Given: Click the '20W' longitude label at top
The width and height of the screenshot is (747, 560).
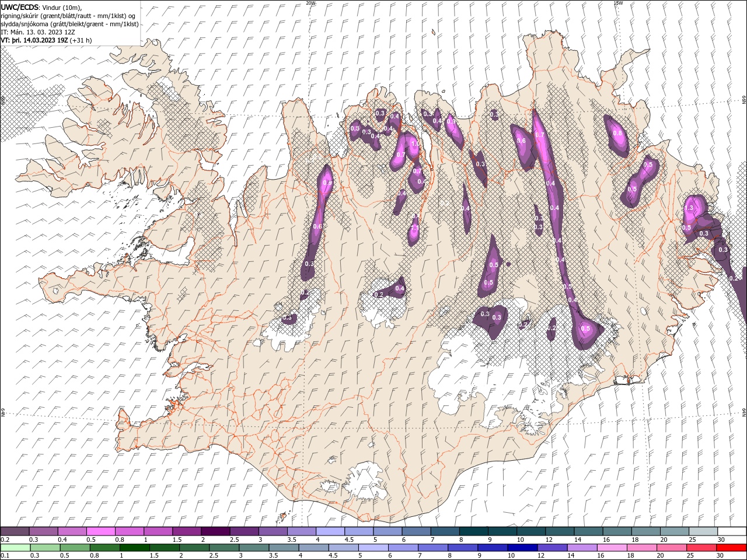Looking at the screenshot, I should [310, 2].
